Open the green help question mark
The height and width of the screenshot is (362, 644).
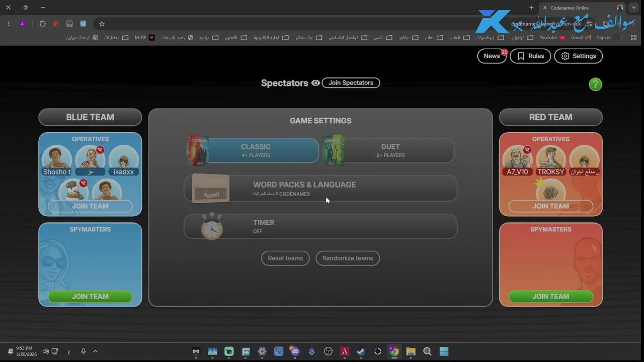[x=595, y=84]
